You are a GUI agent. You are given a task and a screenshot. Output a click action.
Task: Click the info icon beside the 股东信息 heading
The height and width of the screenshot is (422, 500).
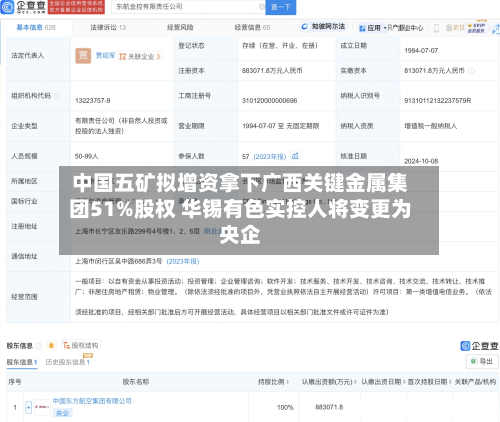point(39,346)
